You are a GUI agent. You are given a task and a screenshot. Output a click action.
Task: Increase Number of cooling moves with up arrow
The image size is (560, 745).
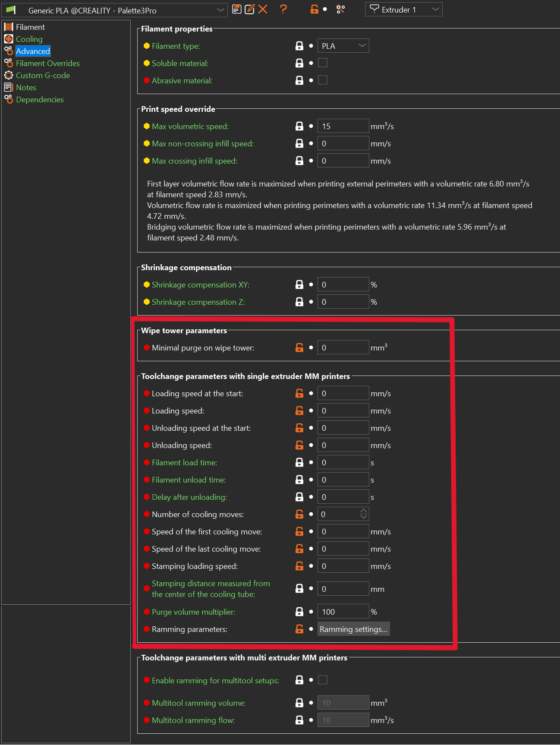tap(364, 511)
